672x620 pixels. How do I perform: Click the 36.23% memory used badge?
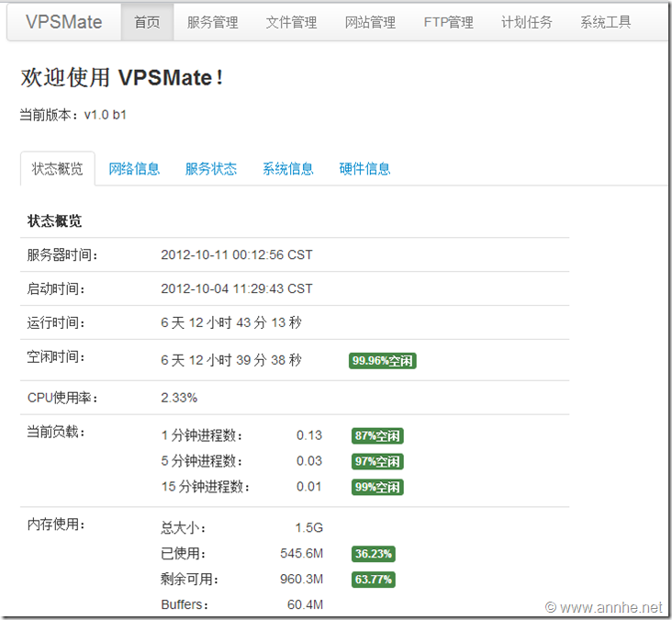[x=374, y=554]
